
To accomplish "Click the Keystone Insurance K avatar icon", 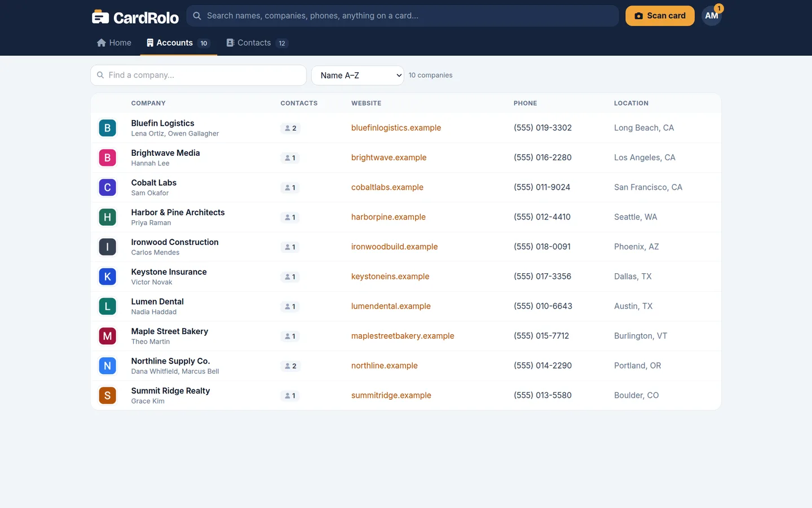I will (108, 277).
